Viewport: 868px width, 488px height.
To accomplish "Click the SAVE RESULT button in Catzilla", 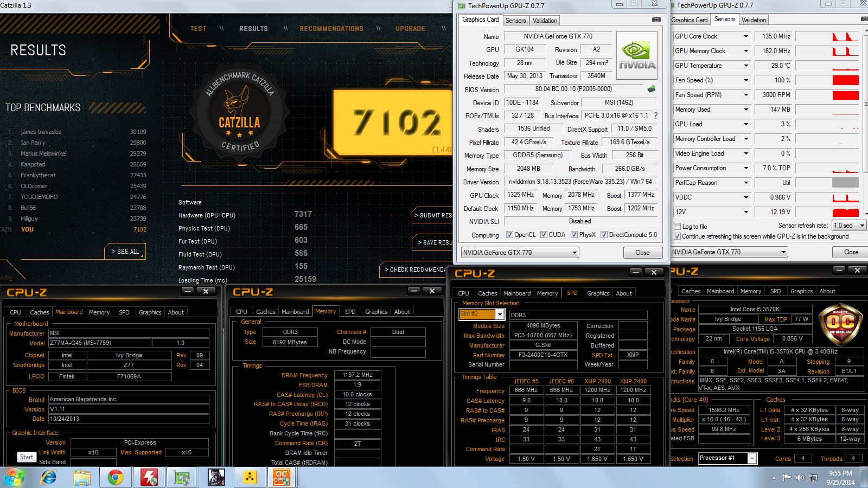I will [x=432, y=242].
